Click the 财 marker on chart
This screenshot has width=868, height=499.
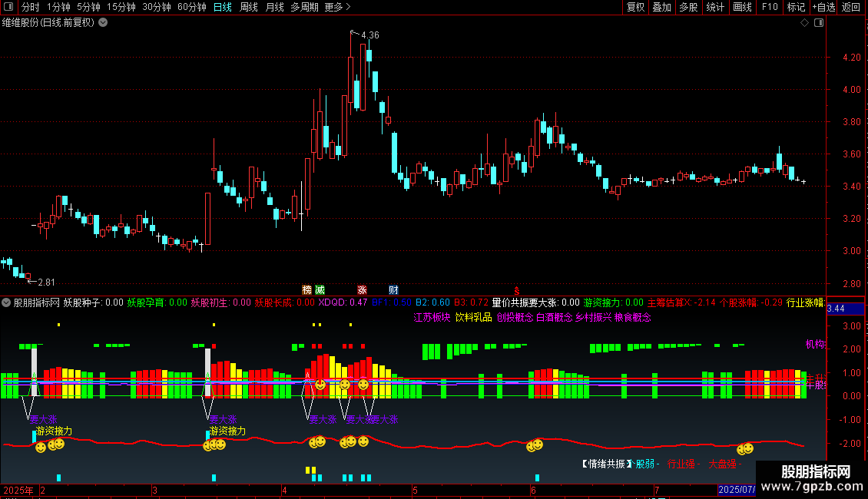point(393,290)
